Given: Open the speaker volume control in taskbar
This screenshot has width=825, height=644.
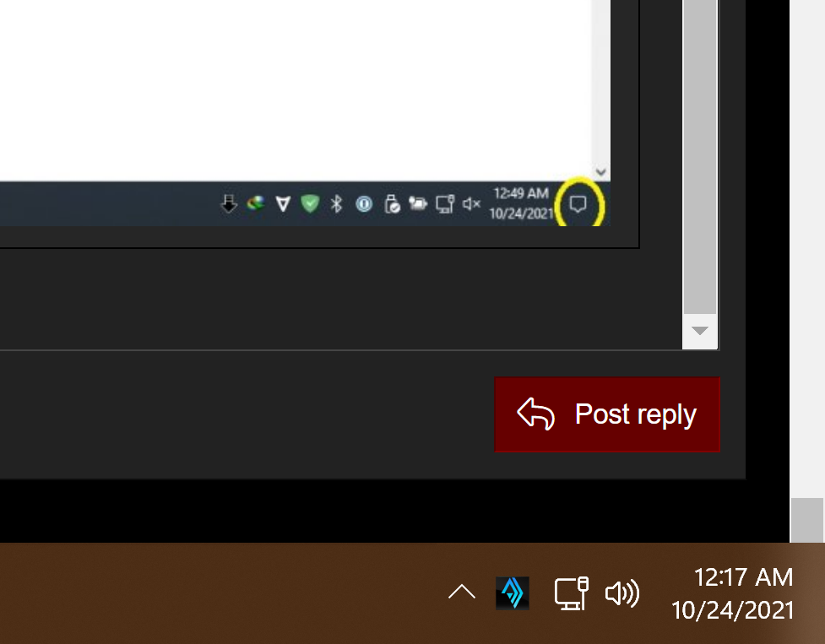Looking at the screenshot, I should pyautogui.click(x=621, y=593).
